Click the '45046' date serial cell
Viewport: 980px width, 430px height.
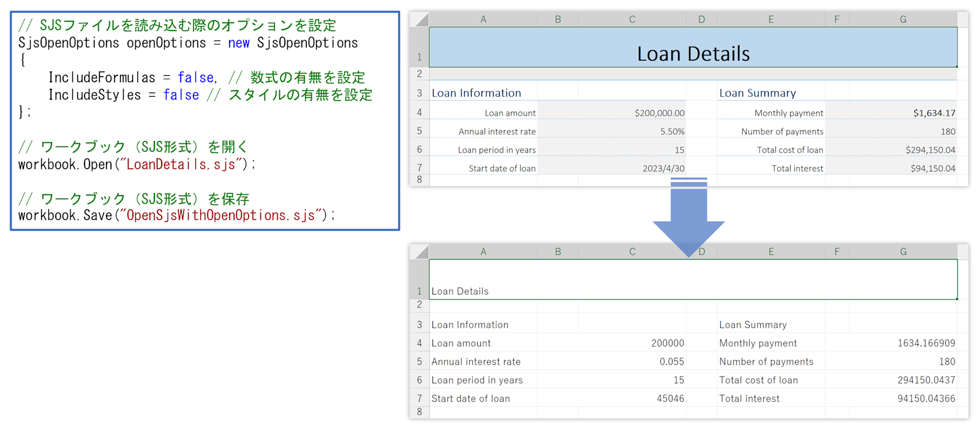click(x=632, y=398)
